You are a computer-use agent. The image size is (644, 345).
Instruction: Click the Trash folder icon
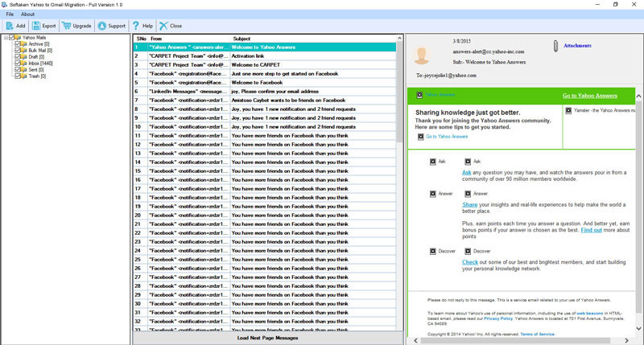(24, 76)
